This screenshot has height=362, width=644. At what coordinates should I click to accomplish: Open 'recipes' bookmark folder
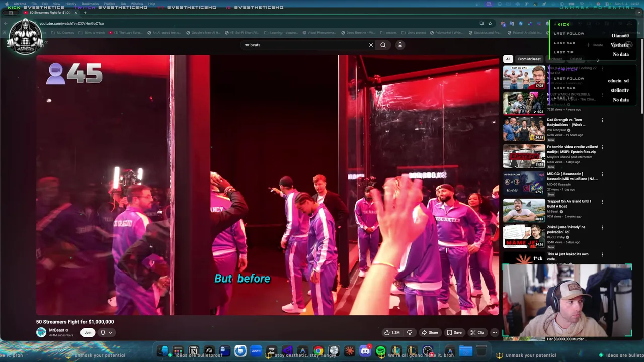(388, 33)
